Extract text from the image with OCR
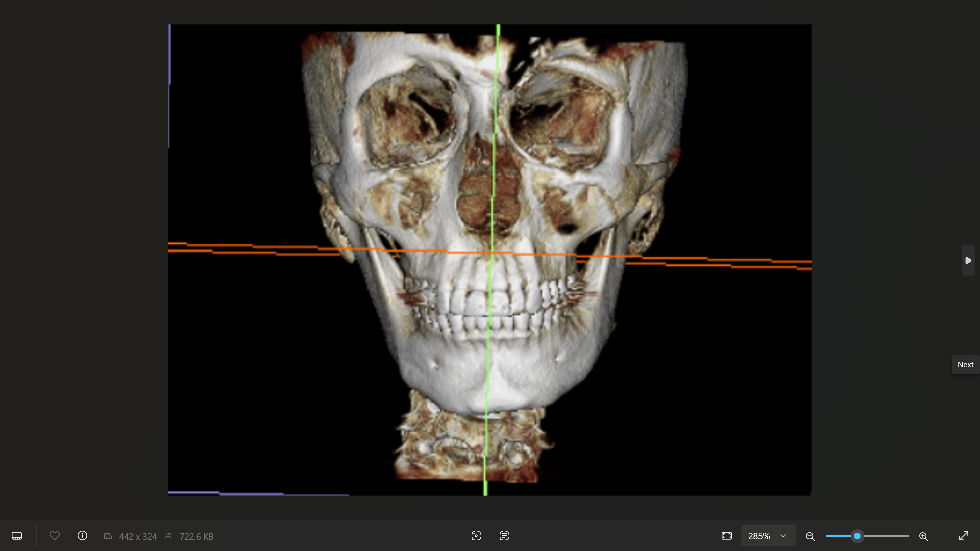 504,536
